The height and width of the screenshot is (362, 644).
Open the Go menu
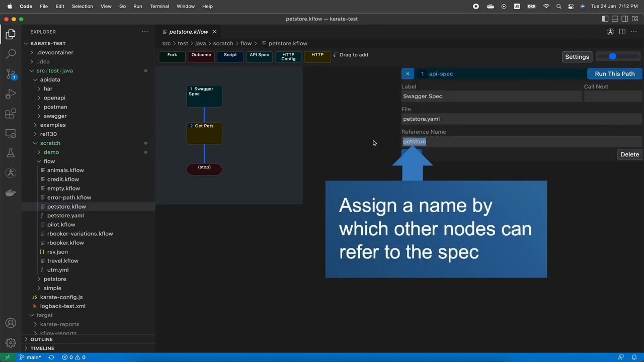pyautogui.click(x=123, y=6)
